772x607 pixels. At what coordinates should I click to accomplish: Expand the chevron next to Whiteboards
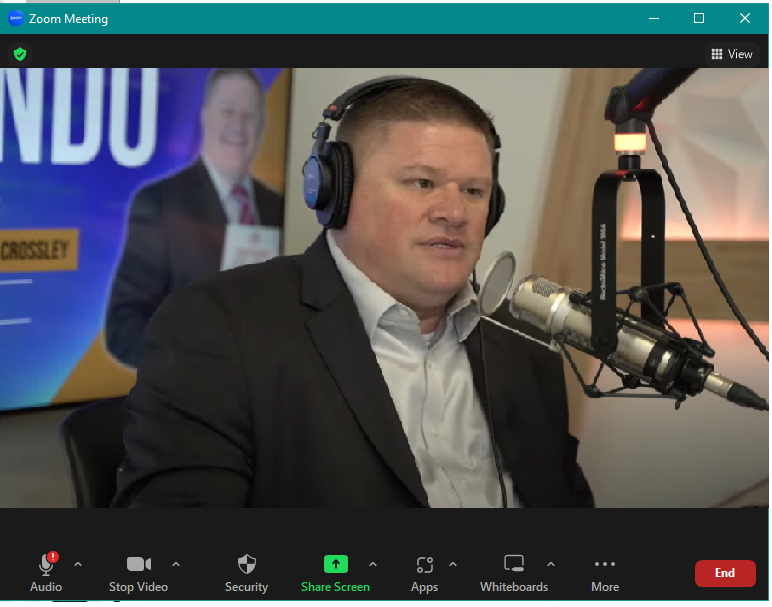coord(550,564)
